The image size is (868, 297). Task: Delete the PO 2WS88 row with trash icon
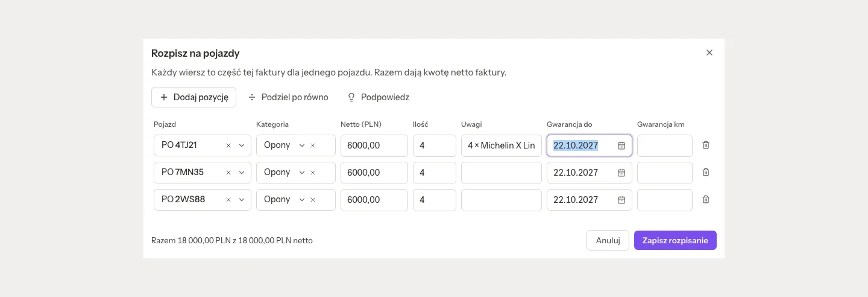706,199
